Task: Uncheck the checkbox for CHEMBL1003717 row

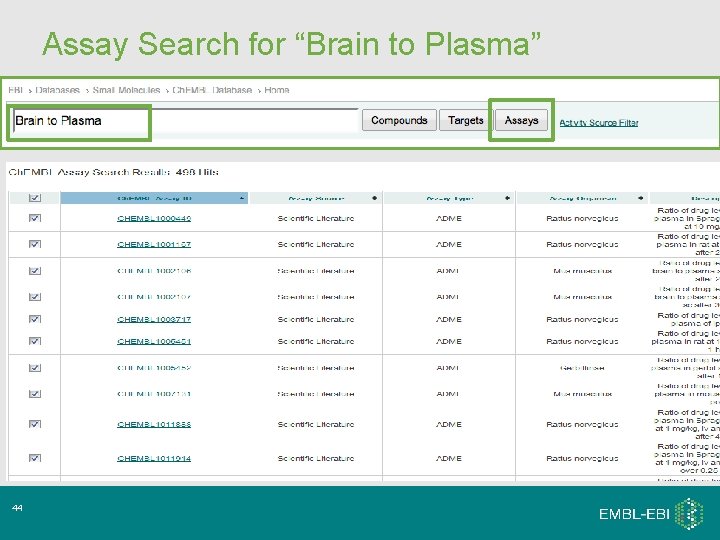Action: (35, 319)
